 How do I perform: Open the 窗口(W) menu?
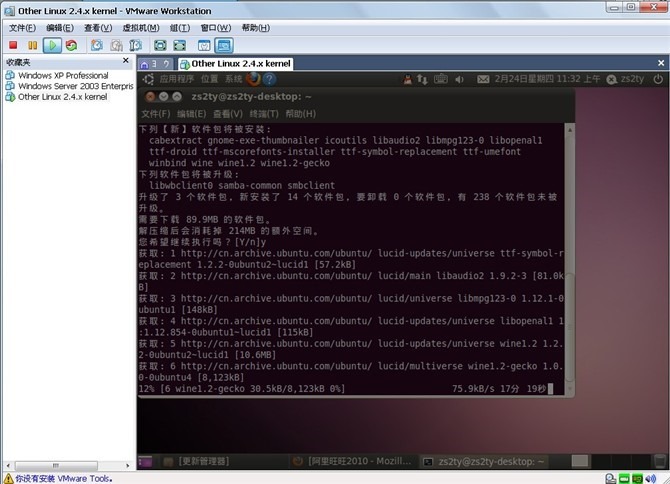coord(216,28)
